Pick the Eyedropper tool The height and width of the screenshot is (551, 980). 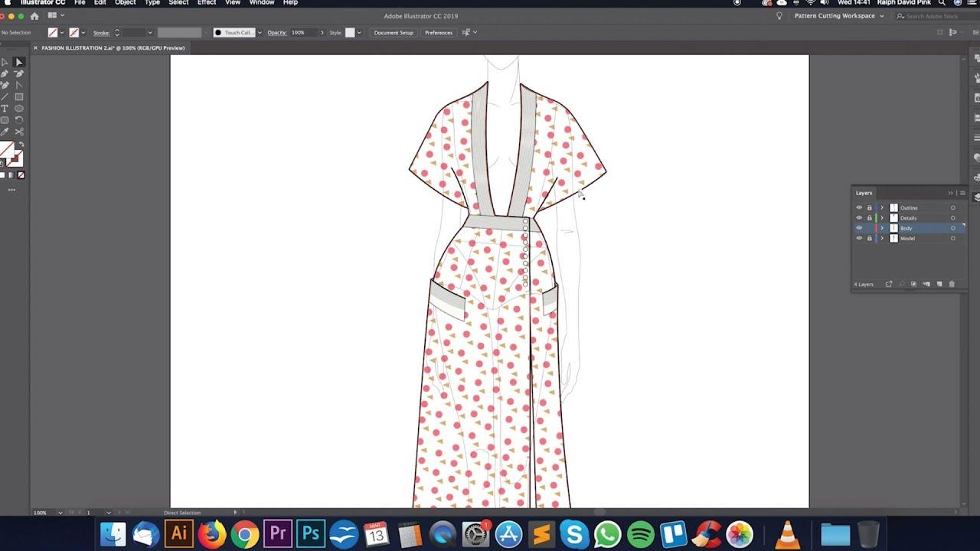(x=5, y=132)
